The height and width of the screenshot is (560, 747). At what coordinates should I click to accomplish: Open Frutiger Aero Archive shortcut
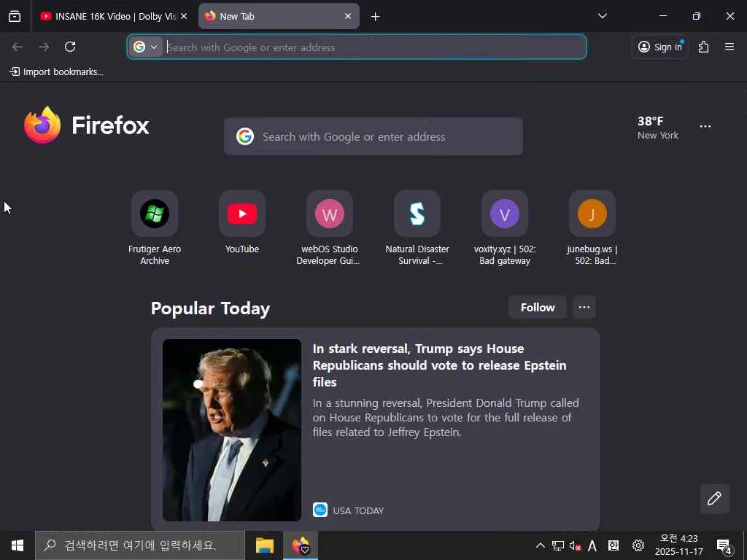[x=155, y=228]
